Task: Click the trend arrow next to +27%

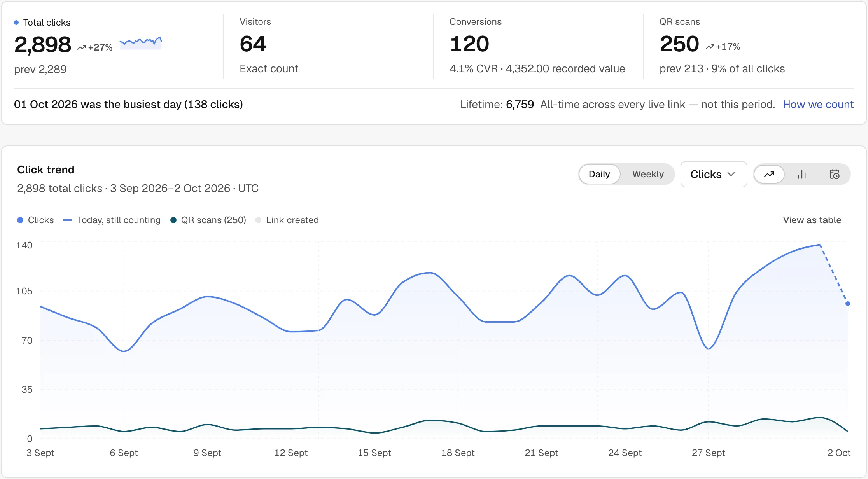Action: coord(81,47)
